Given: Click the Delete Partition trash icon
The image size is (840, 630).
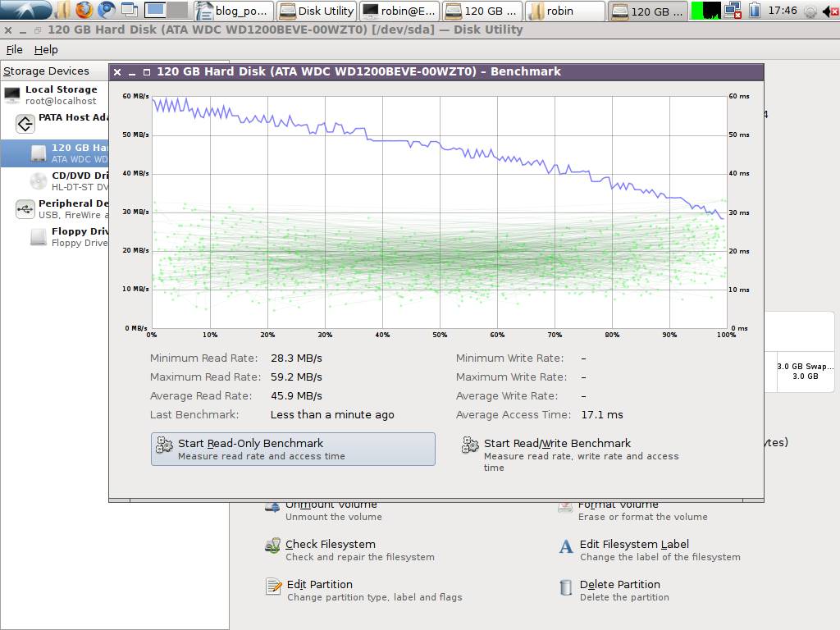Looking at the screenshot, I should (566, 587).
